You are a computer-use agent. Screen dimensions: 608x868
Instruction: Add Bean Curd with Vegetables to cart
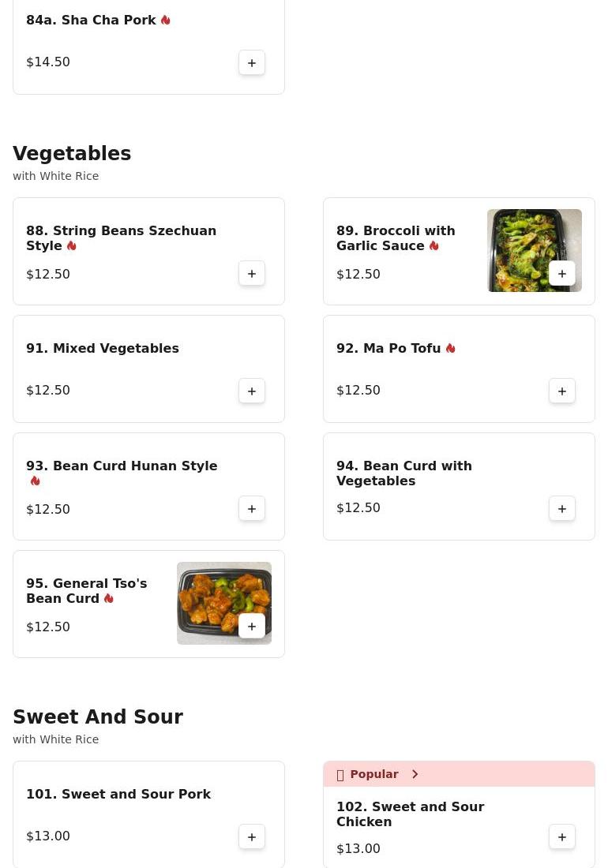coord(562,509)
